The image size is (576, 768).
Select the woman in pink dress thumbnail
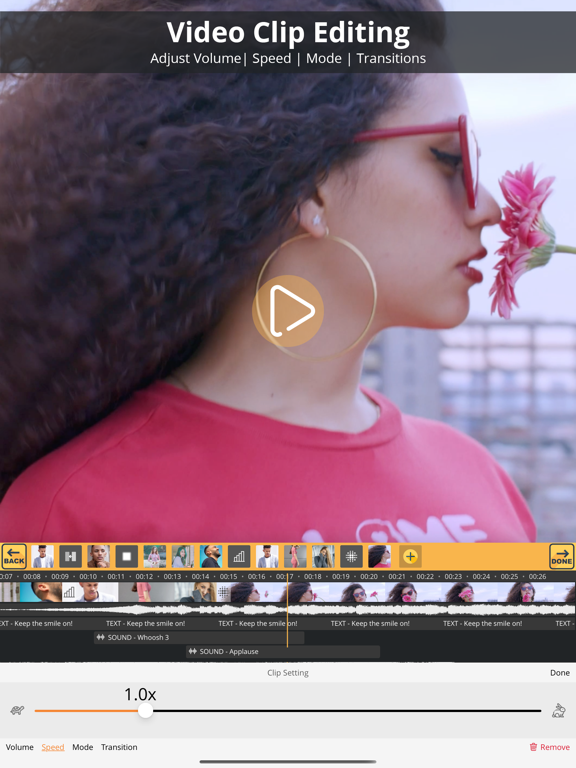[295, 556]
